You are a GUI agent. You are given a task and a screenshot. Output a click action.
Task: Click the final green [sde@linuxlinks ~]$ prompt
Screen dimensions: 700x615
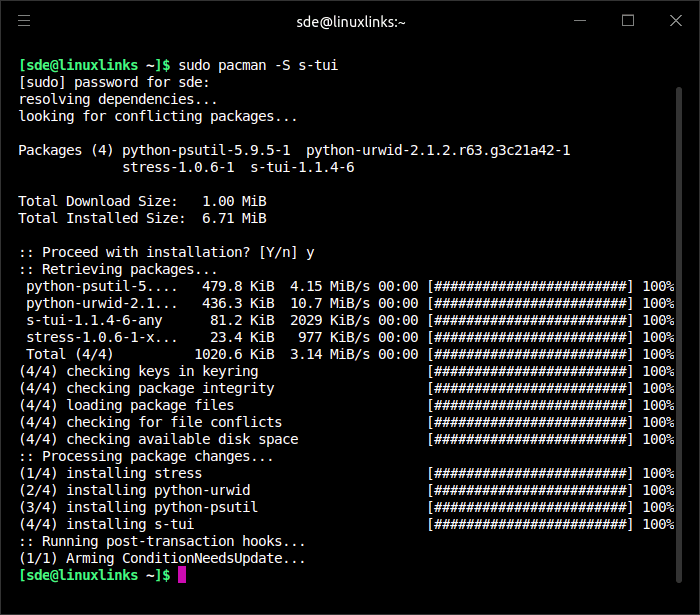[x=94, y=575]
